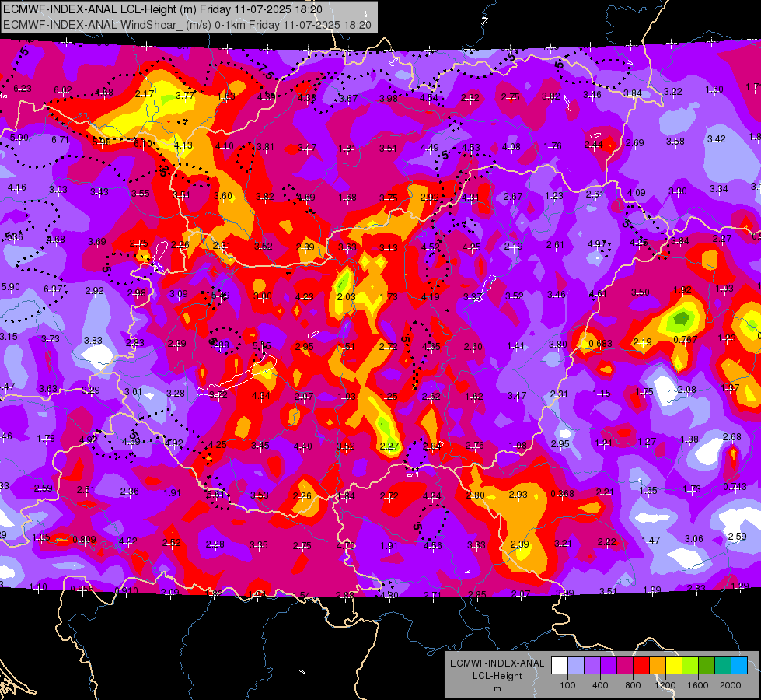Click the wind shear value 0.767
This screenshot has height=700, width=761.
tap(686, 340)
